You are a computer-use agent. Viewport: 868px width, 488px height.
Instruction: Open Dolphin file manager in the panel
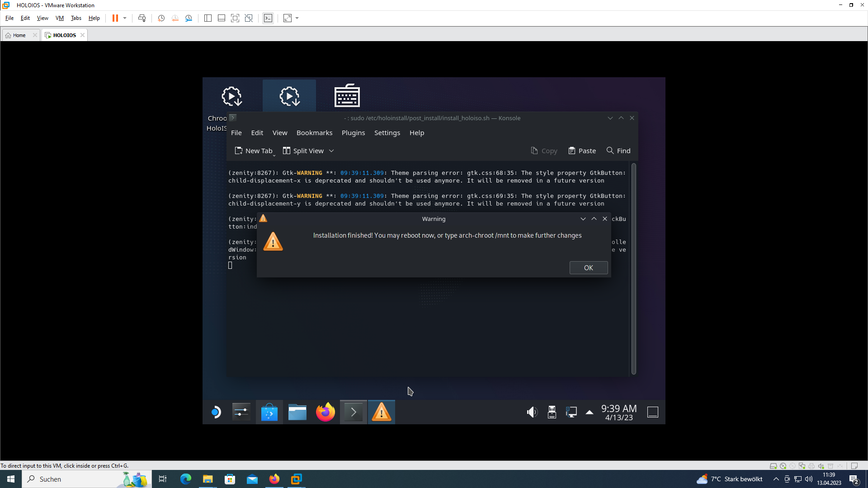(x=297, y=412)
